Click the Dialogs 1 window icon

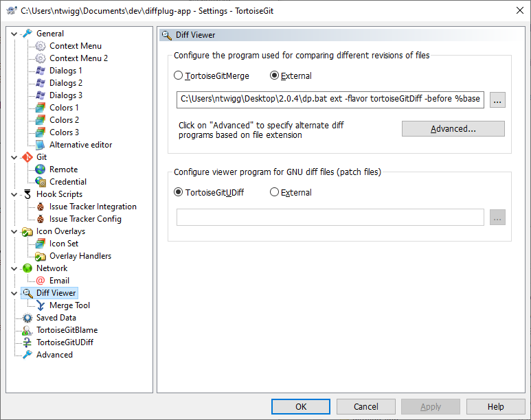pos(41,71)
